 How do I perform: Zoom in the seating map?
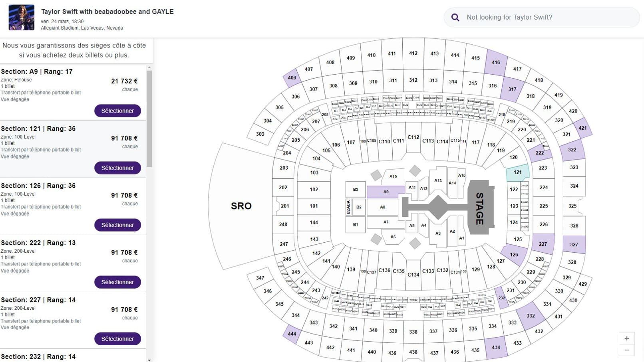626,338
